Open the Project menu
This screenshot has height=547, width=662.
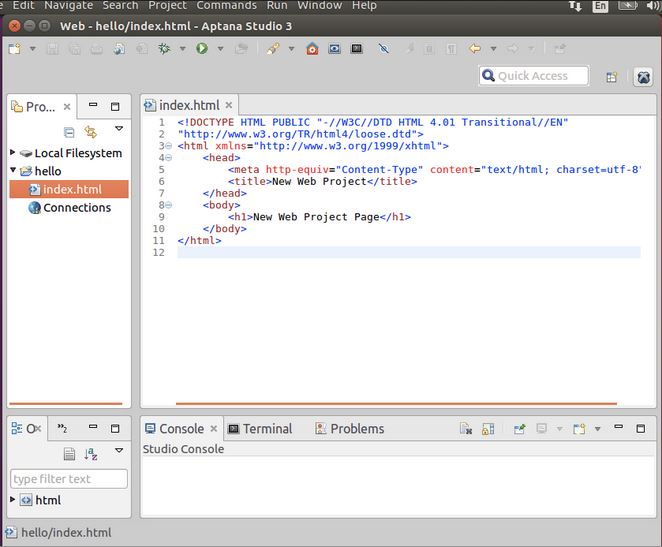point(167,5)
